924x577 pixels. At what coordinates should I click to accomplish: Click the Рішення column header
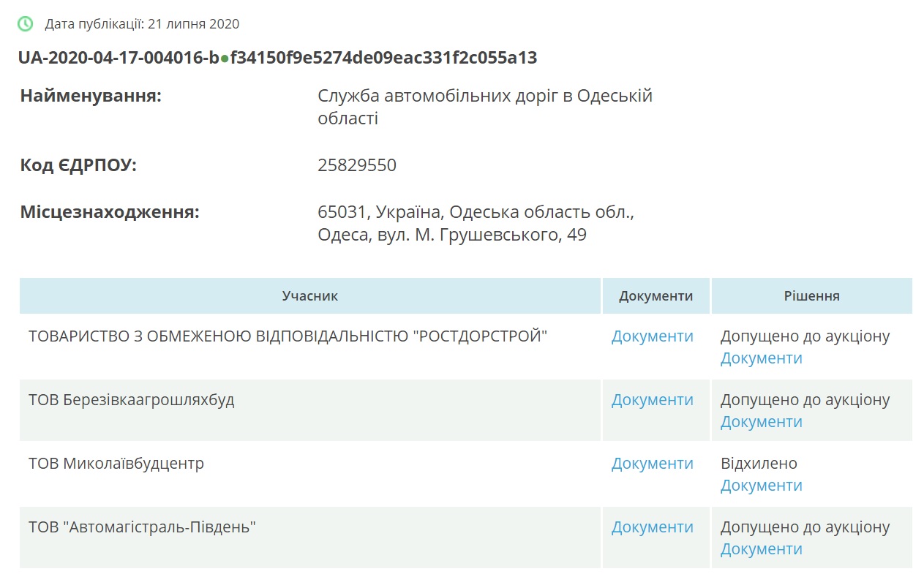click(x=812, y=296)
